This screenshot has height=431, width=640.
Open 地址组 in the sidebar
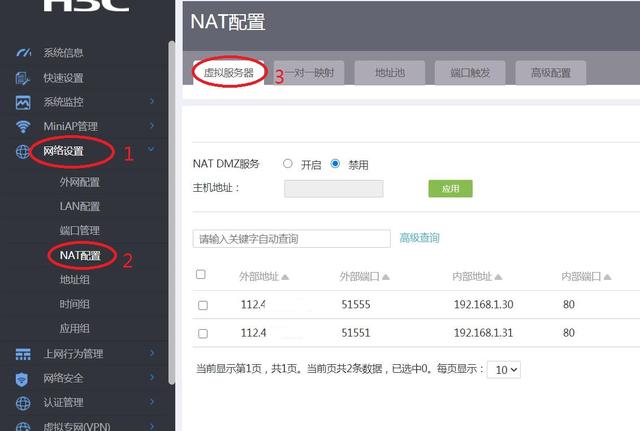click(75, 280)
